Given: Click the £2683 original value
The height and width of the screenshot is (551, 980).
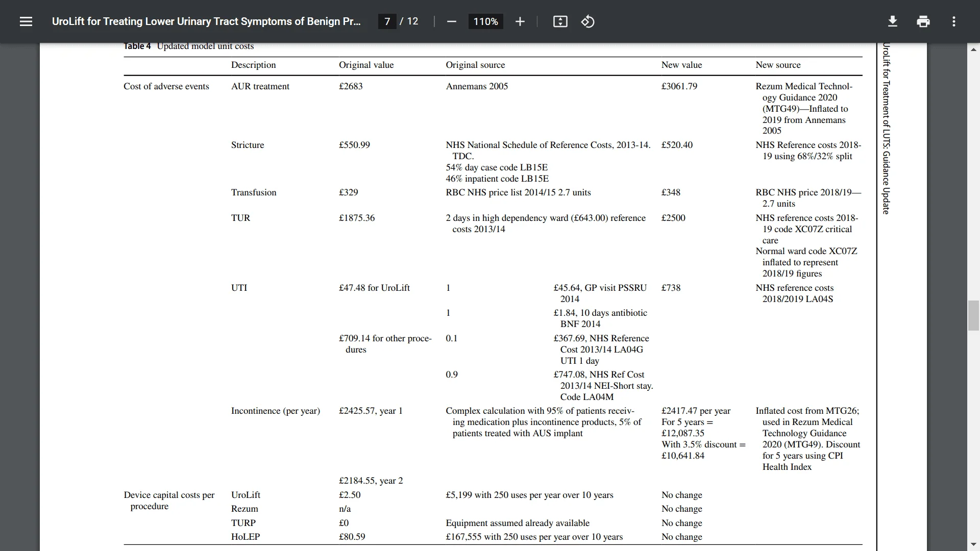Looking at the screenshot, I should 351,86.
